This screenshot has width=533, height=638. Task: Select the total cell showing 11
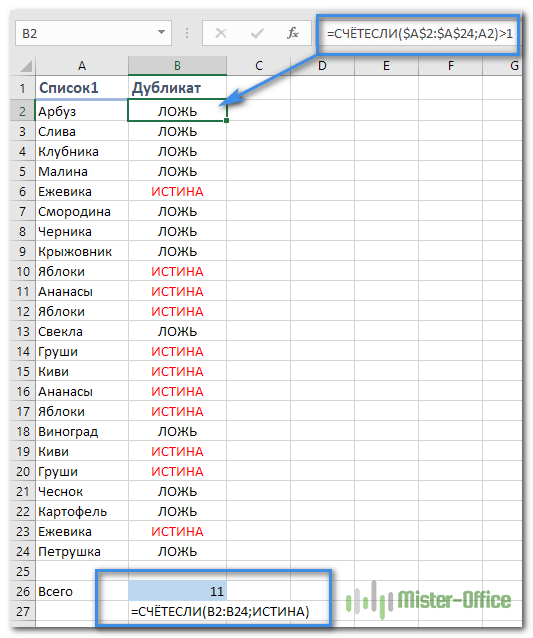(177, 591)
